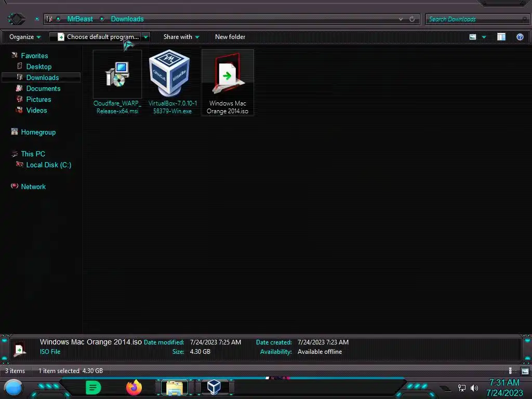Click the Homegroup icon in sidebar
532x399 pixels.
click(14, 131)
